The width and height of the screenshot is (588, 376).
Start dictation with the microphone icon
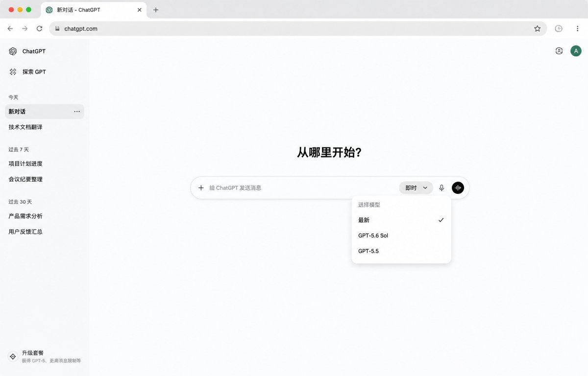tap(441, 188)
